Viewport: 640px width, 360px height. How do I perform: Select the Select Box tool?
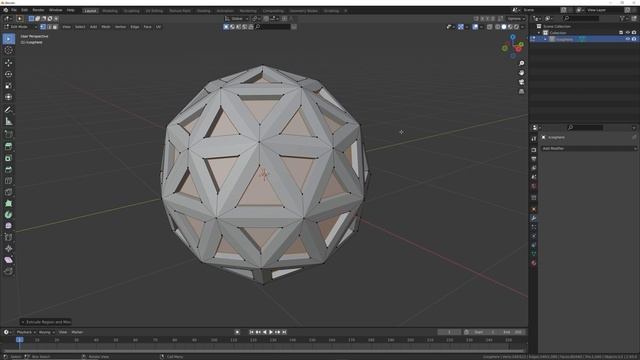coord(9,39)
